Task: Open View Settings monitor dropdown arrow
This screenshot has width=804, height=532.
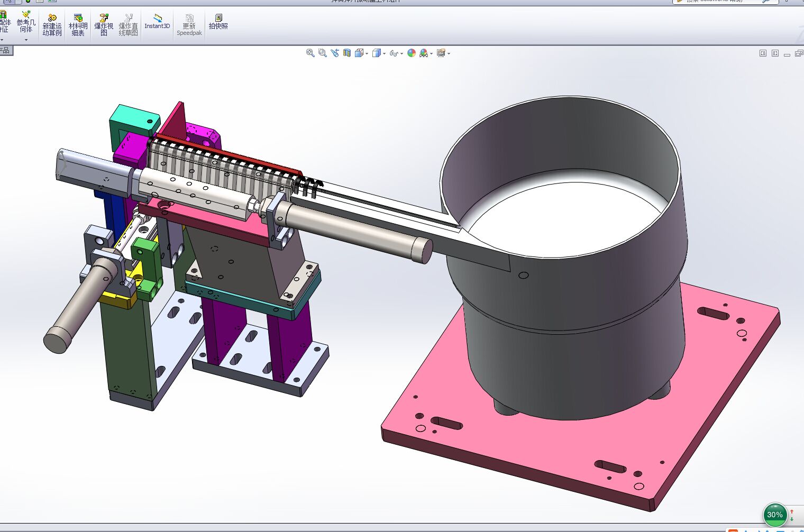Action: [449, 53]
